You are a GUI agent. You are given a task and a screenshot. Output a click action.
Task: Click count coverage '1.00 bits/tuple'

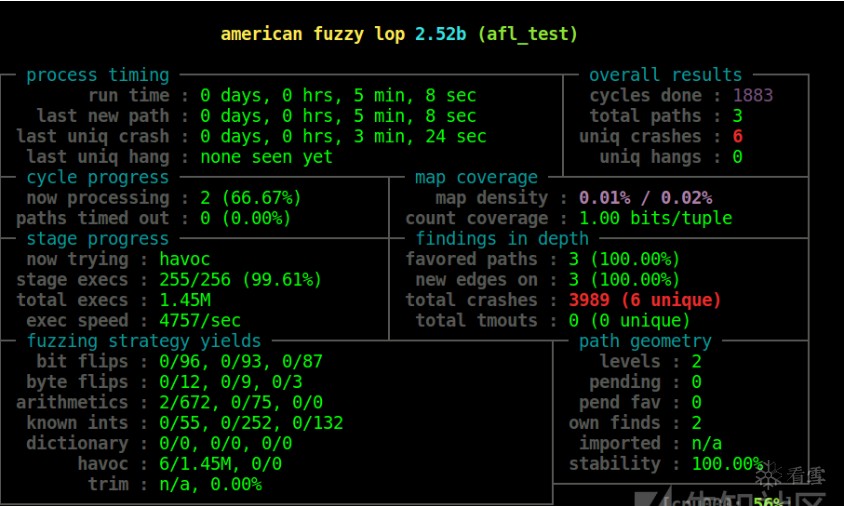[656, 218]
